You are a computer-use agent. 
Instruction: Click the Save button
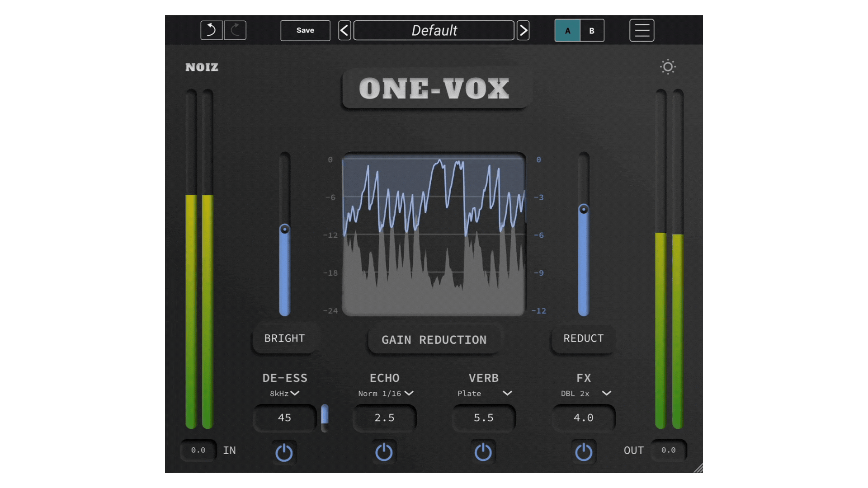pos(305,30)
